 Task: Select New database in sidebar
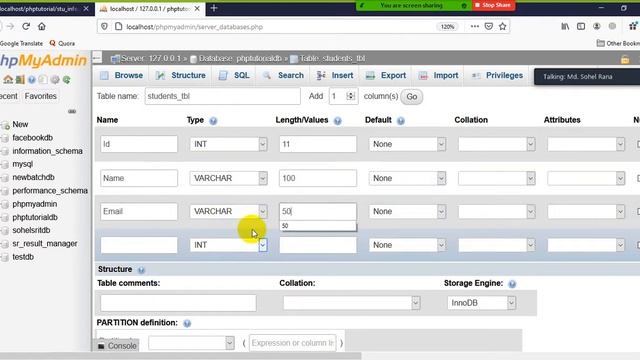20,124
